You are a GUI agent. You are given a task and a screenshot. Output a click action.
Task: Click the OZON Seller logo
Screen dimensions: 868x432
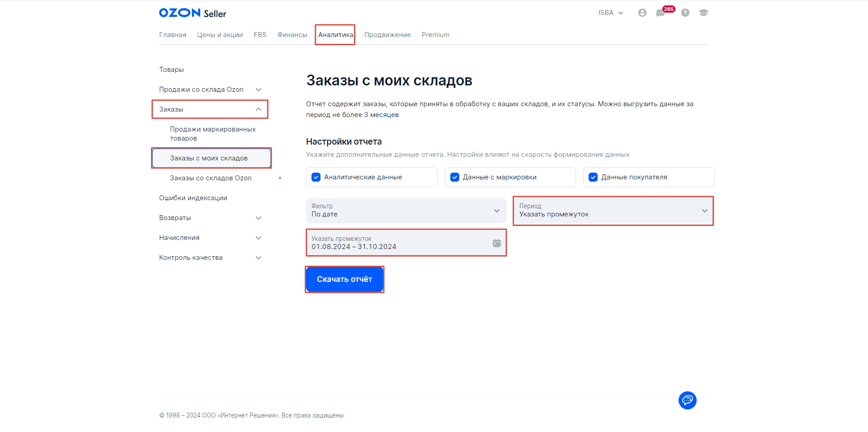pyautogui.click(x=193, y=13)
